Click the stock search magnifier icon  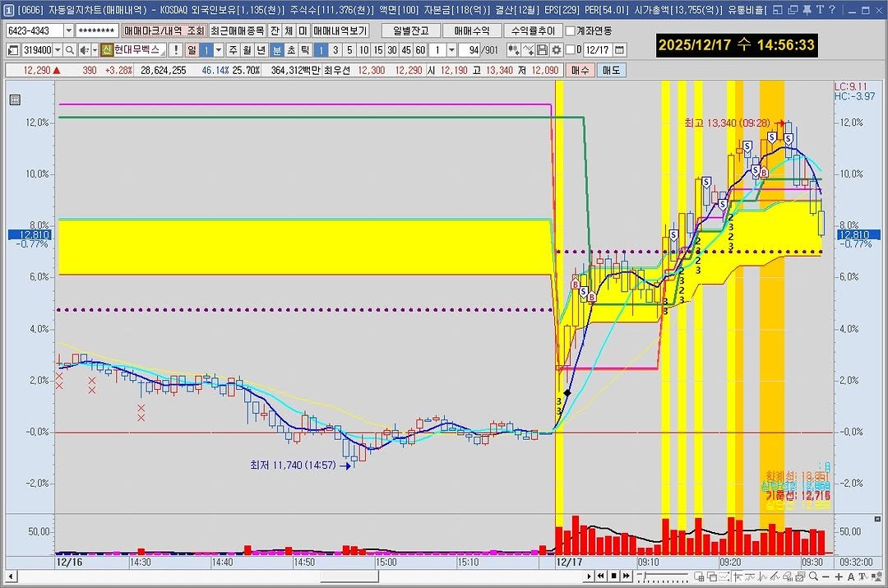coord(70,50)
